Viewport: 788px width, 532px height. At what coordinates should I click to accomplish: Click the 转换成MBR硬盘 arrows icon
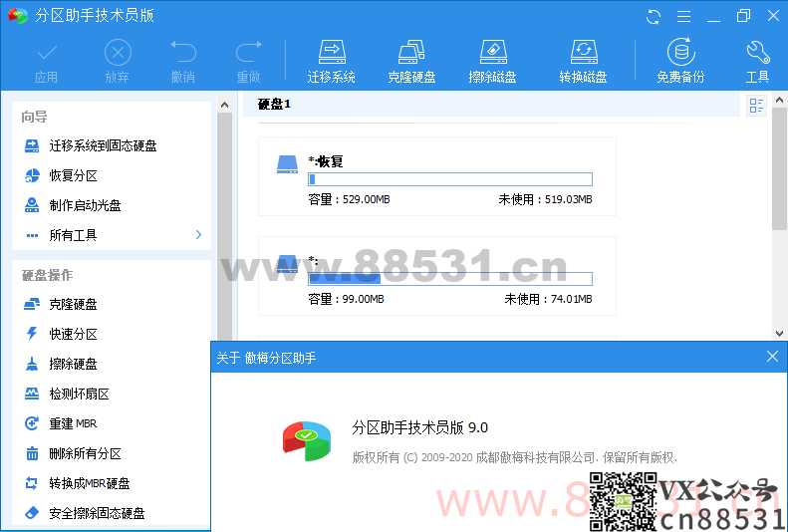[32, 483]
